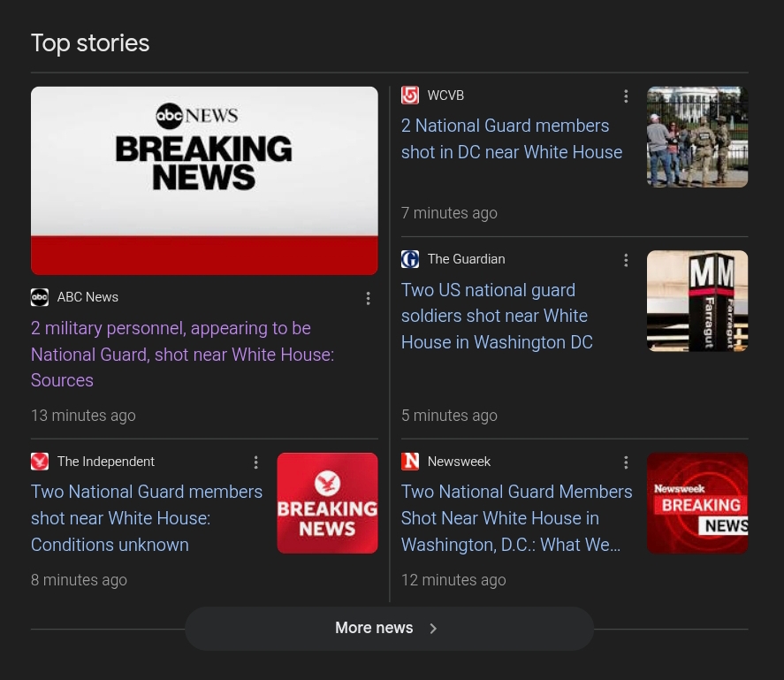Click the WCVB White House photo thumbnail
This screenshot has height=680, width=784.
point(697,137)
